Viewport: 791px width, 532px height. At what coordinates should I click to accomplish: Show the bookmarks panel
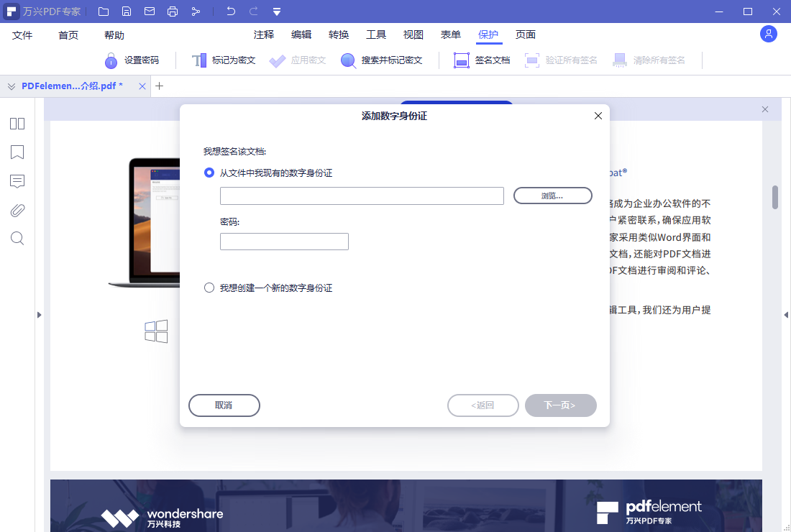tap(17, 152)
